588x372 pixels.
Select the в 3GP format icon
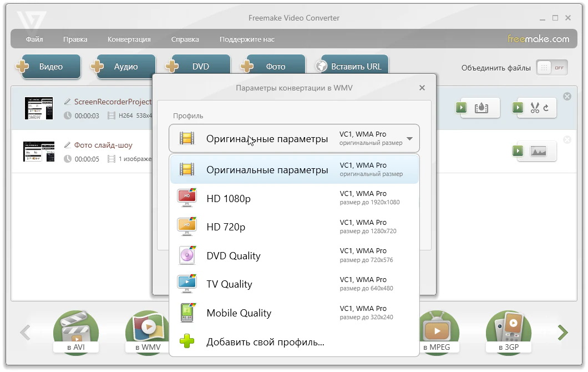coord(509,332)
